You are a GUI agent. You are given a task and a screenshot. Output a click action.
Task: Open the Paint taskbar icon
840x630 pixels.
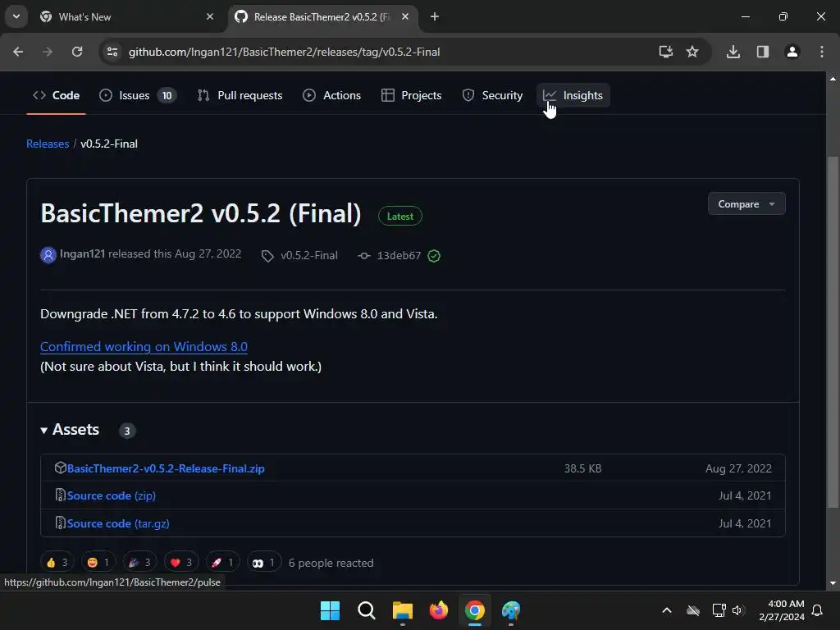coord(511,610)
